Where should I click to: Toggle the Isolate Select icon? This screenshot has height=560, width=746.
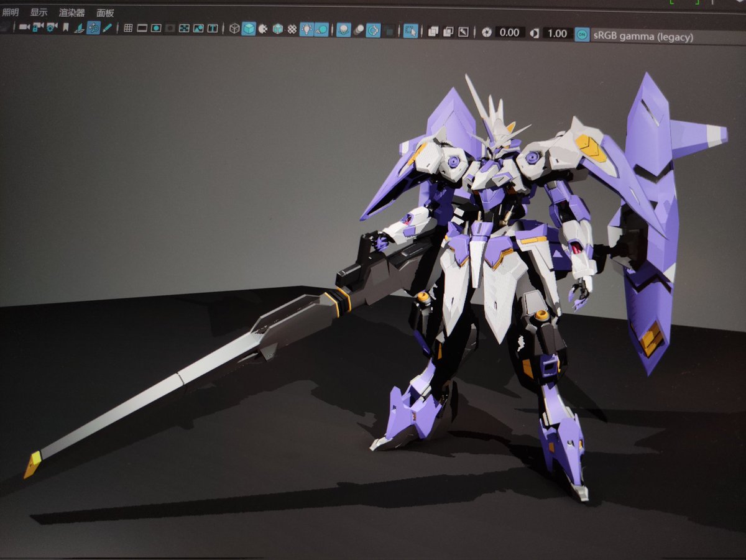click(410, 30)
